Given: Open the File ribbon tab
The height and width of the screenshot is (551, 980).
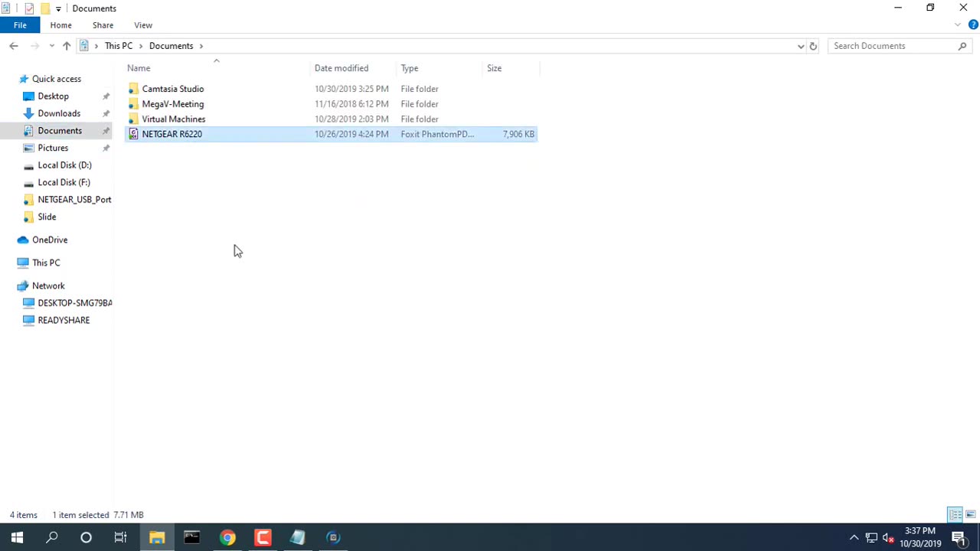Looking at the screenshot, I should tap(20, 25).
